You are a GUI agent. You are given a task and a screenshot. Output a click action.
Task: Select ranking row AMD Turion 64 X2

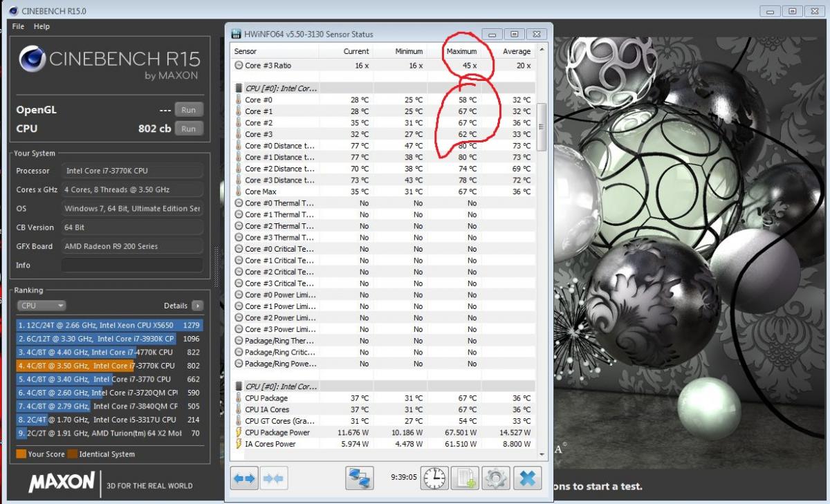[109, 433]
